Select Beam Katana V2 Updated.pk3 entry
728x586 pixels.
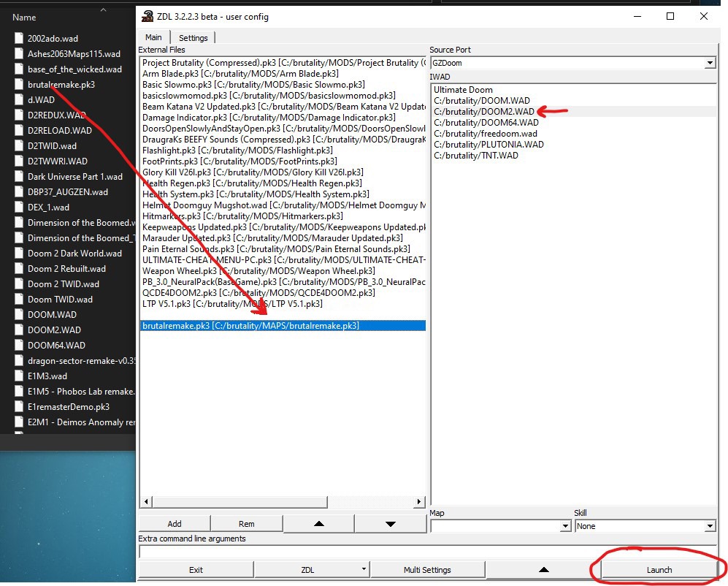[283, 107]
